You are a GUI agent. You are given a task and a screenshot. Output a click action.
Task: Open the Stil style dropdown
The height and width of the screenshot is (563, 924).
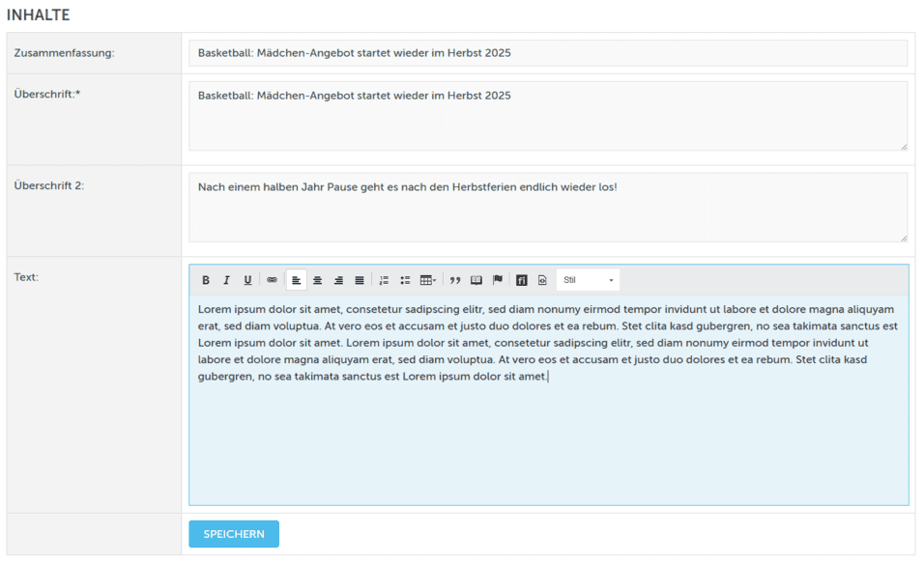click(x=588, y=280)
